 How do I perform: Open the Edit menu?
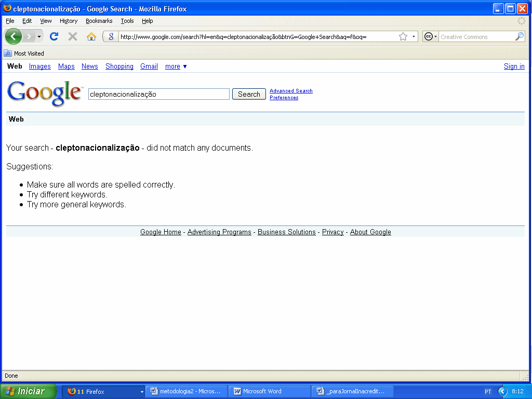pyautogui.click(x=27, y=21)
